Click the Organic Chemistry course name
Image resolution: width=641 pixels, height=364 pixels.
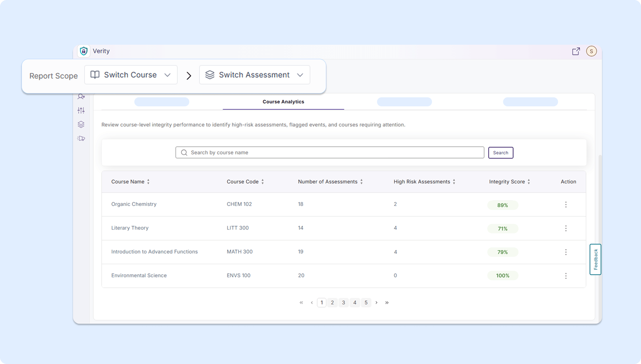(134, 204)
